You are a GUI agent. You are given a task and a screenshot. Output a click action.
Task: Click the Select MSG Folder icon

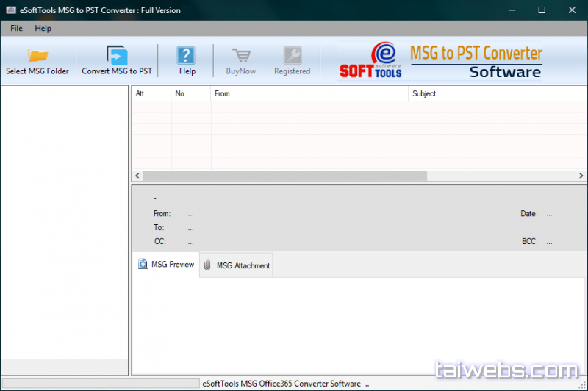[37, 56]
